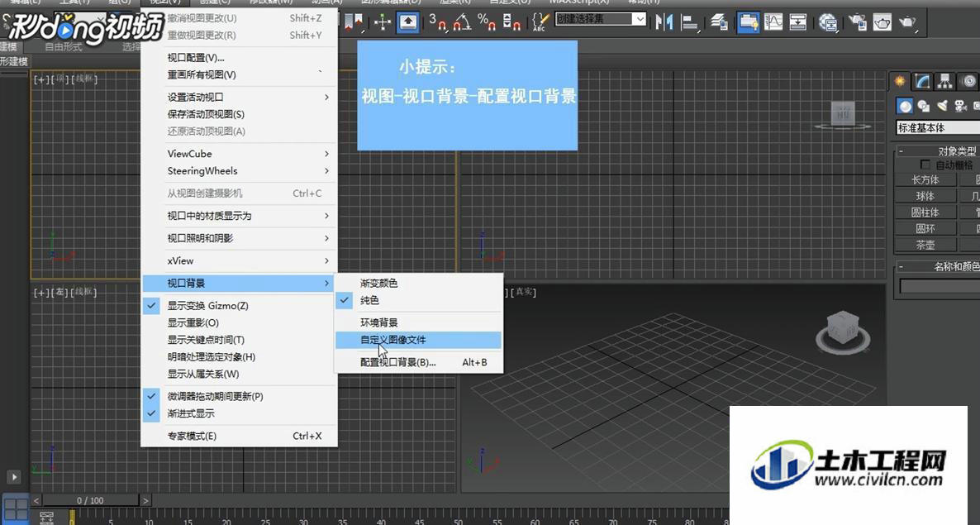Select 渐变颜色 background option
Viewport: 980px width, 525px height.
[x=419, y=283]
